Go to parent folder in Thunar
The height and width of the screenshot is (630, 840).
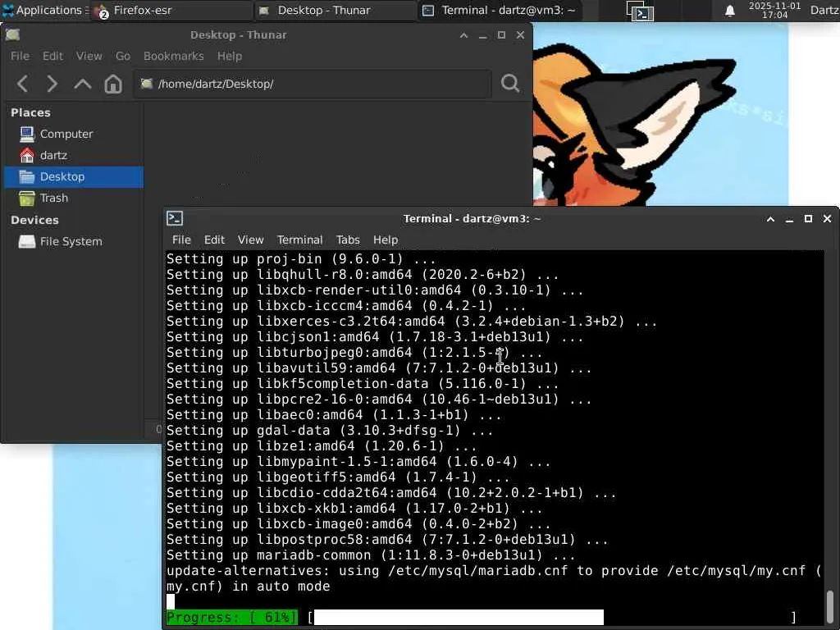click(83, 84)
